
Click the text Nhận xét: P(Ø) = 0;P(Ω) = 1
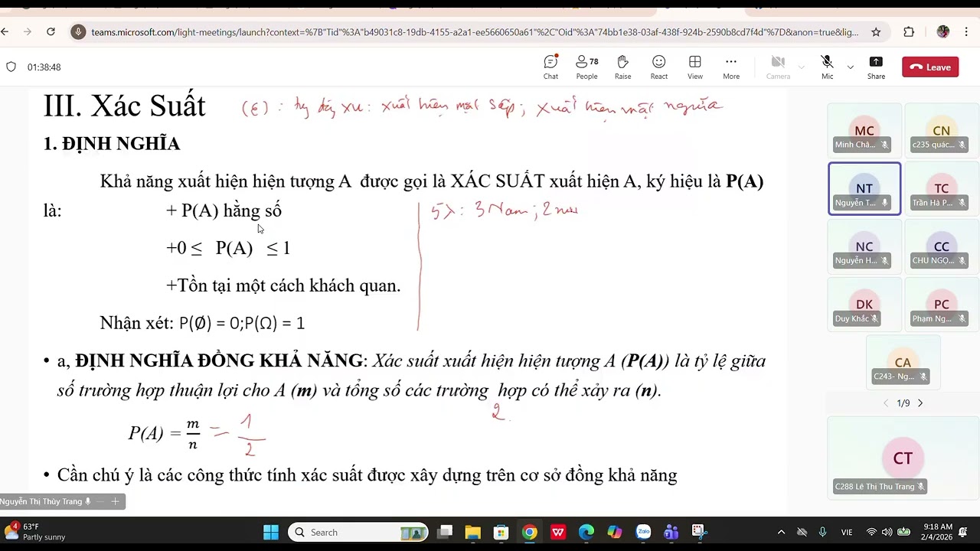(x=202, y=323)
